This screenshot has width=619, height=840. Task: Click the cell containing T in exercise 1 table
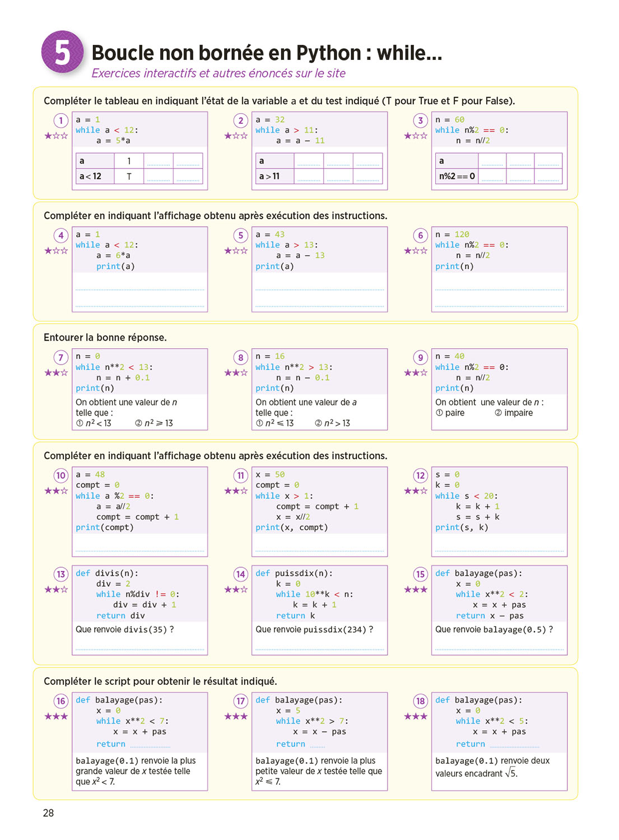click(129, 176)
